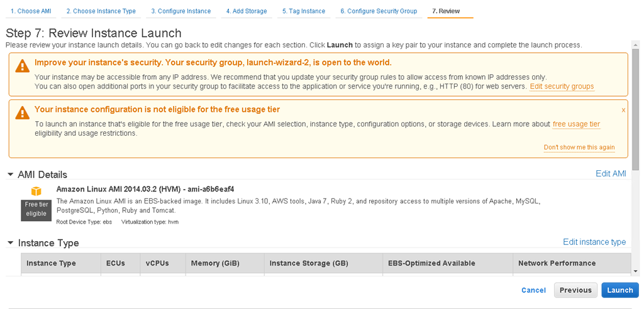Click the Root Device Type: ebs text
644x309 pixels.
[x=84, y=222]
